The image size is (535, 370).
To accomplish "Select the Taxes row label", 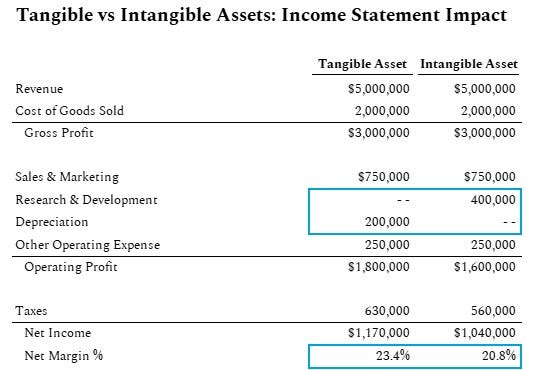I will (31, 311).
